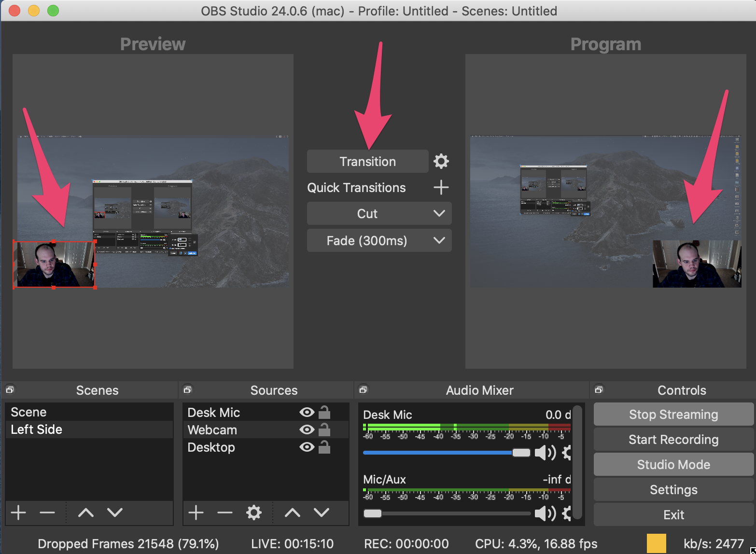Pop out the Controls dock panel
The image size is (756, 554).
coord(599,389)
